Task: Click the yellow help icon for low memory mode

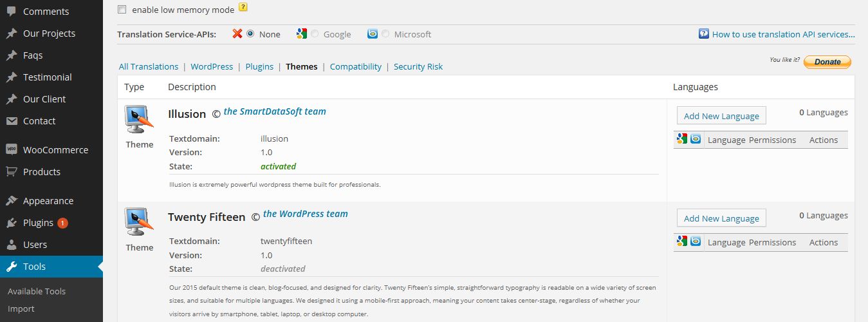Action: 243,8
